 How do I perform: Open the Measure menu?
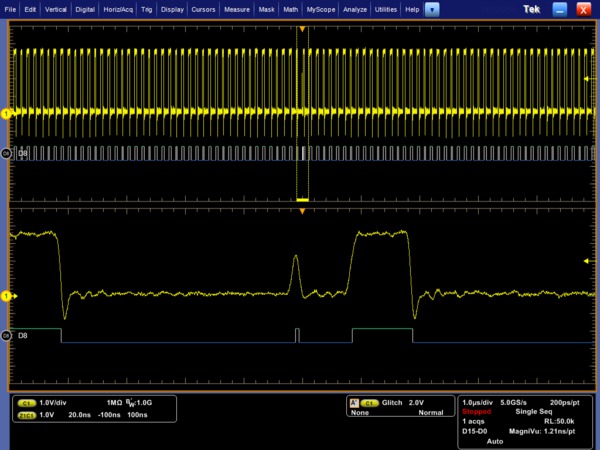(x=237, y=8)
